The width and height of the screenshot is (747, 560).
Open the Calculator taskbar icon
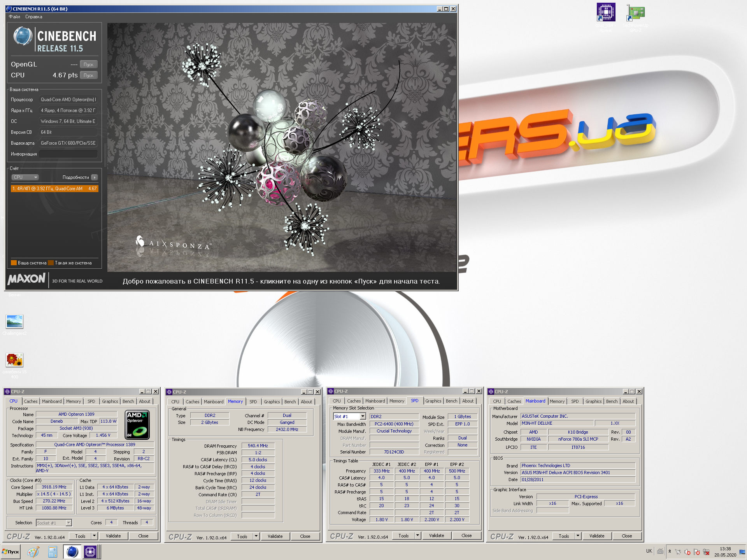click(53, 552)
